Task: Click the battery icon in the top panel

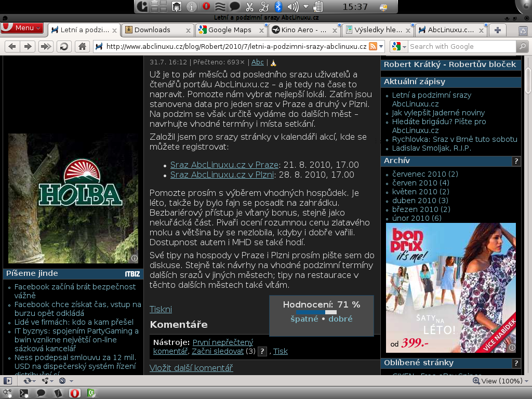Action: tap(318, 6)
